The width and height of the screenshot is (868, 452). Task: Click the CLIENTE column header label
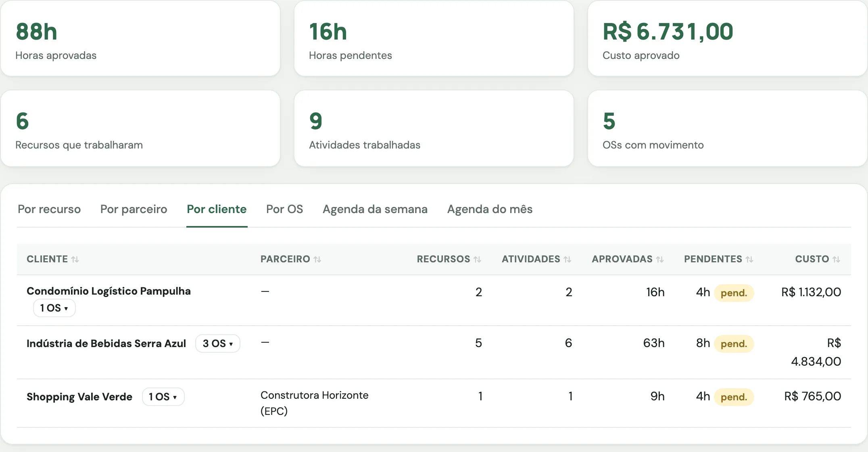[47, 259]
